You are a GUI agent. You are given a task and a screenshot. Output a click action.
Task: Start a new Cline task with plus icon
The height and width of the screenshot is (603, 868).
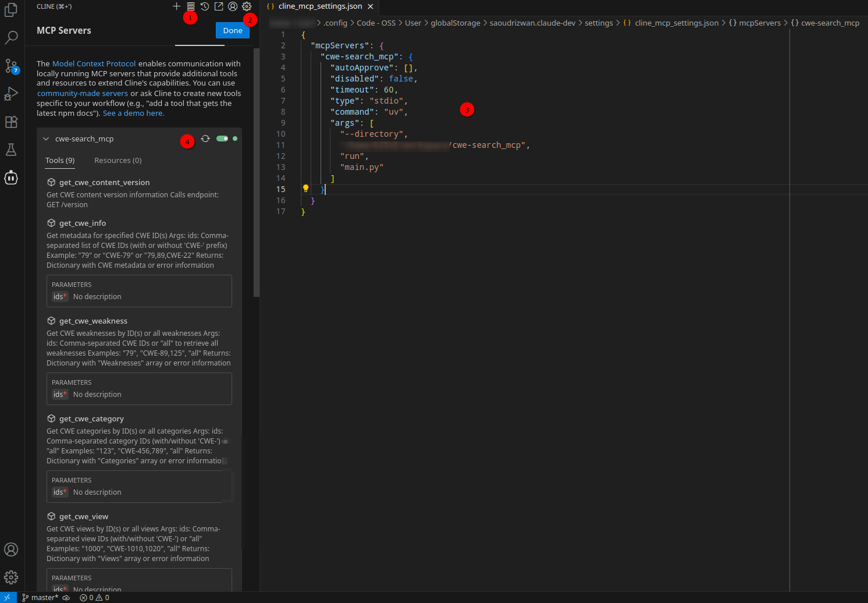coord(176,6)
